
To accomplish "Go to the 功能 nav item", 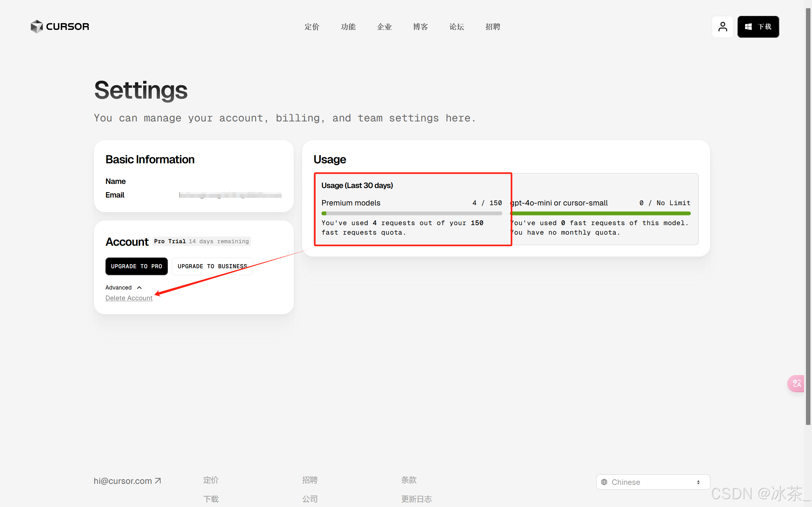I will click(x=348, y=27).
